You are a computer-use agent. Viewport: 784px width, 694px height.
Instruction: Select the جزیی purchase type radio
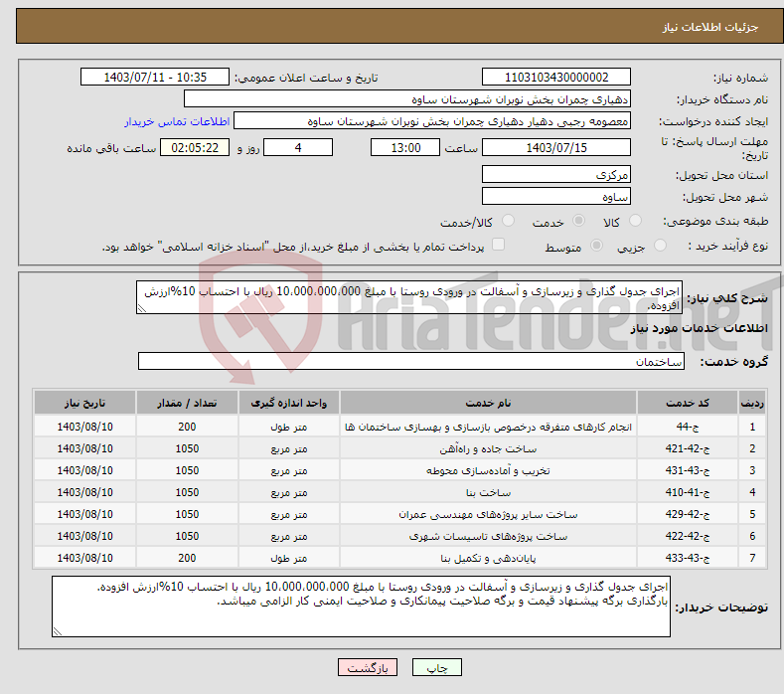tap(660, 246)
